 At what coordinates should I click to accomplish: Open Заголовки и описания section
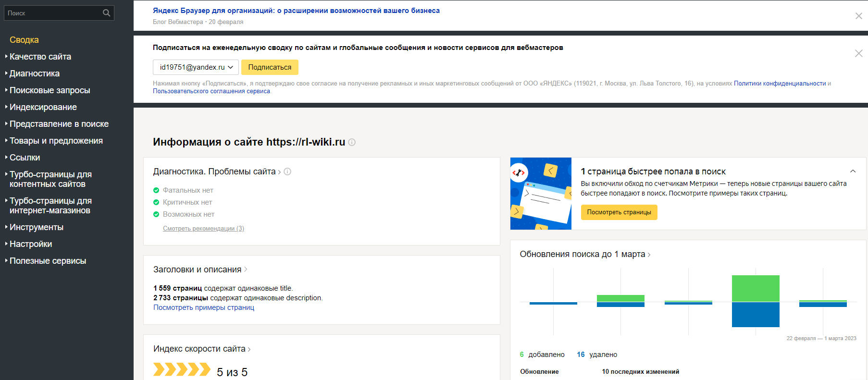point(198,270)
